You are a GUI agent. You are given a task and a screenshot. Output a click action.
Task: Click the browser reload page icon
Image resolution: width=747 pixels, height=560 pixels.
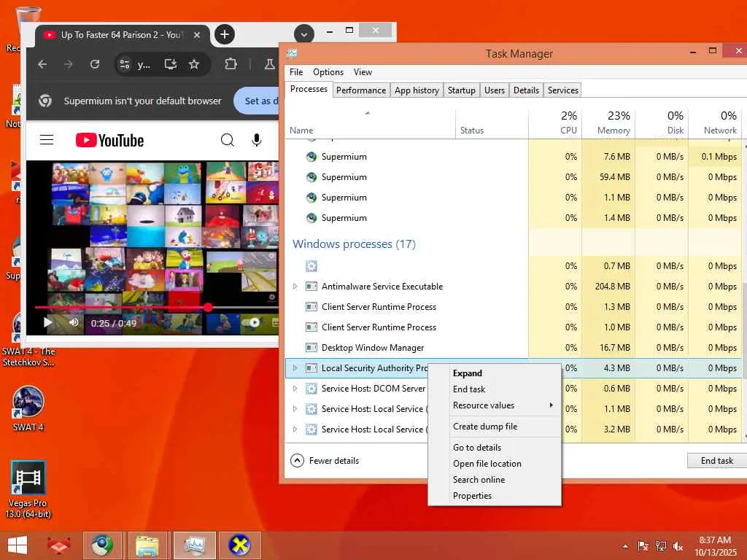click(x=94, y=64)
